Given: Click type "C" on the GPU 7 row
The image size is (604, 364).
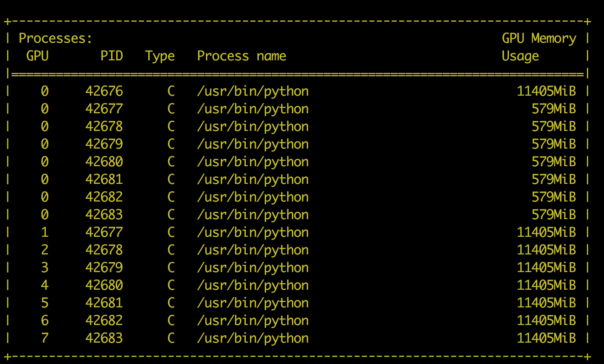Looking at the screenshot, I should pyautogui.click(x=171, y=338).
